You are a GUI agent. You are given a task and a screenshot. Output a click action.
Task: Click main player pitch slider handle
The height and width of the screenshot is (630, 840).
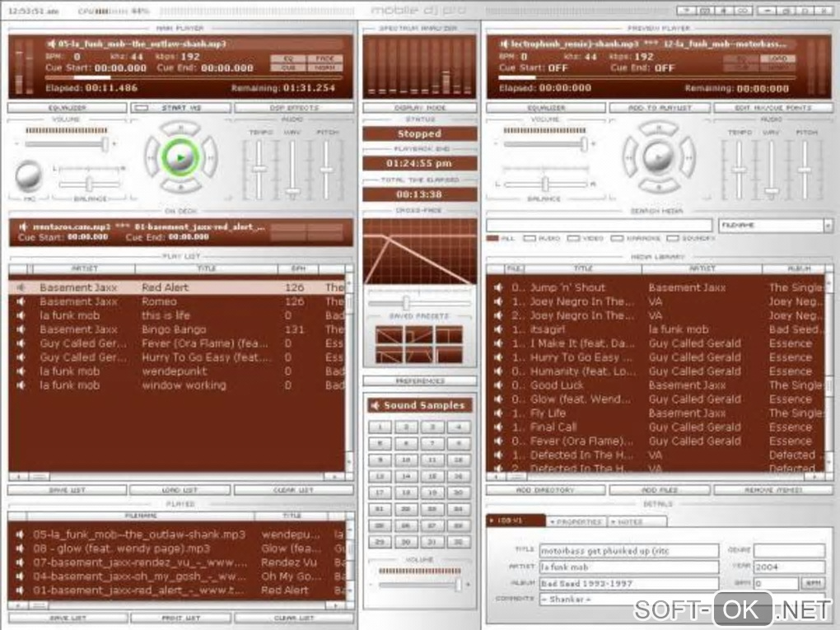[326, 170]
